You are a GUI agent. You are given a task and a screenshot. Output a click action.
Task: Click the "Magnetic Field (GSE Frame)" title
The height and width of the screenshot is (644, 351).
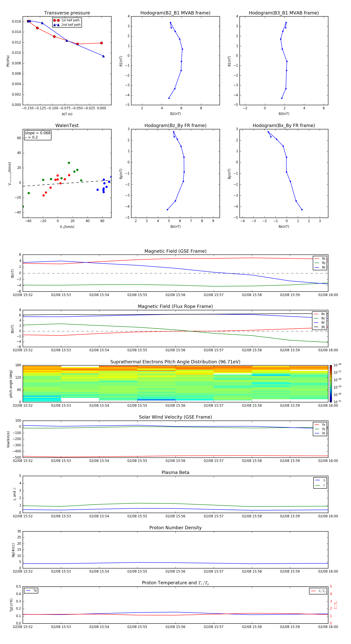175,251
